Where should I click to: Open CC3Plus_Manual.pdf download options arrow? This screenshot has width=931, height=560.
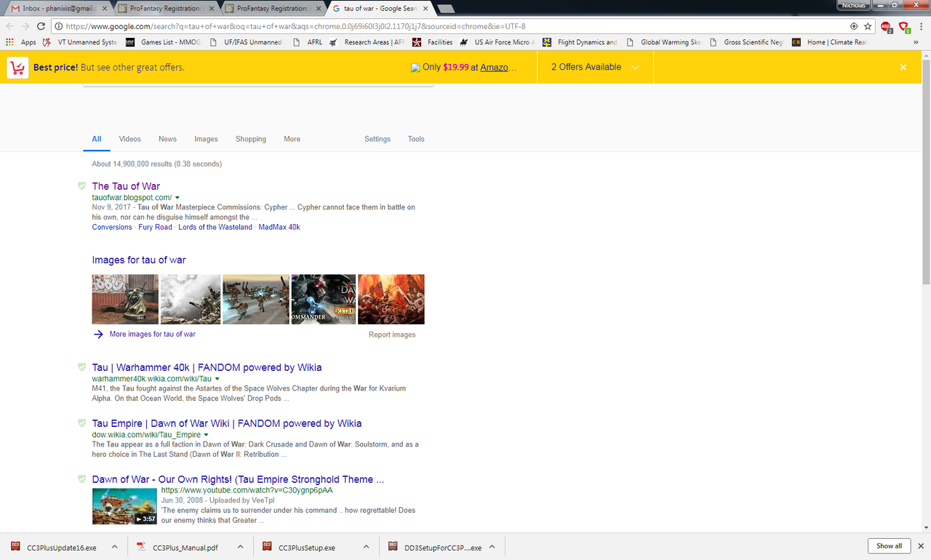click(x=240, y=547)
